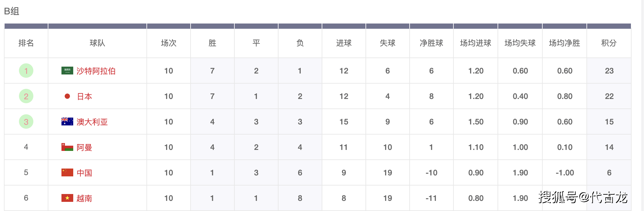Select the green rank 1 badge
Image resolution: width=644 pixels, height=211 pixels.
[x=26, y=71]
